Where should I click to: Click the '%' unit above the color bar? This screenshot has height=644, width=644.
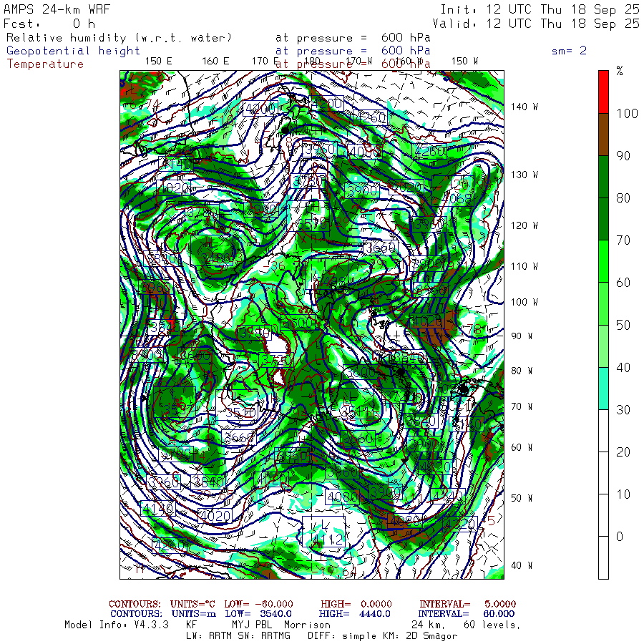tap(620, 72)
